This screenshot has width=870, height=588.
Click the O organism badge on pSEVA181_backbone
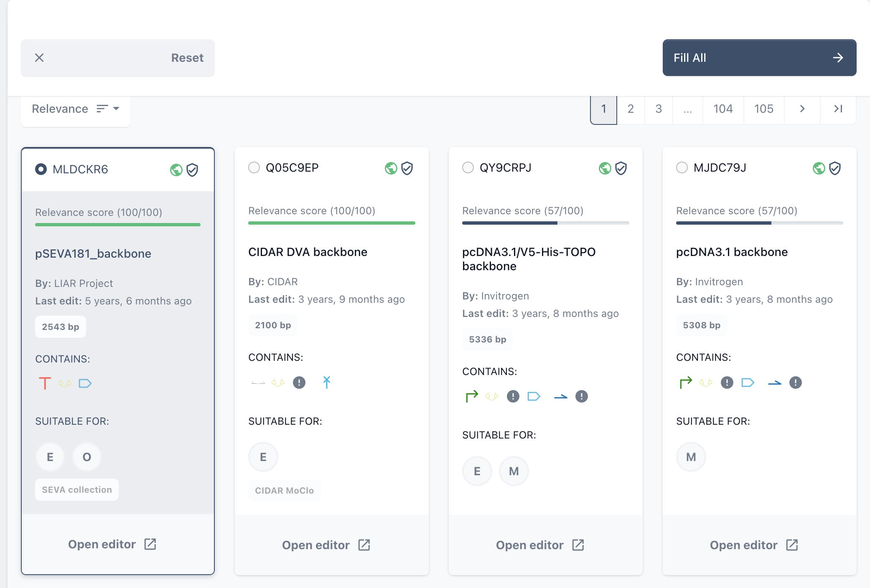click(87, 457)
